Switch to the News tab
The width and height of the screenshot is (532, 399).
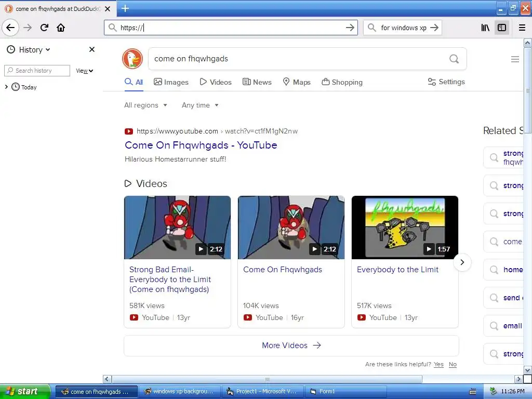[x=257, y=82]
